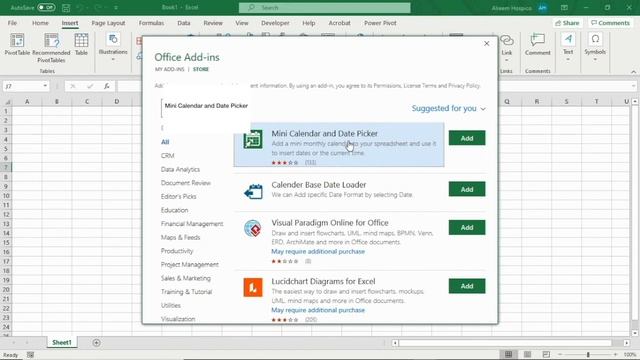Select the Editor's Picks category
This screenshot has height=360, width=640.
(178, 196)
